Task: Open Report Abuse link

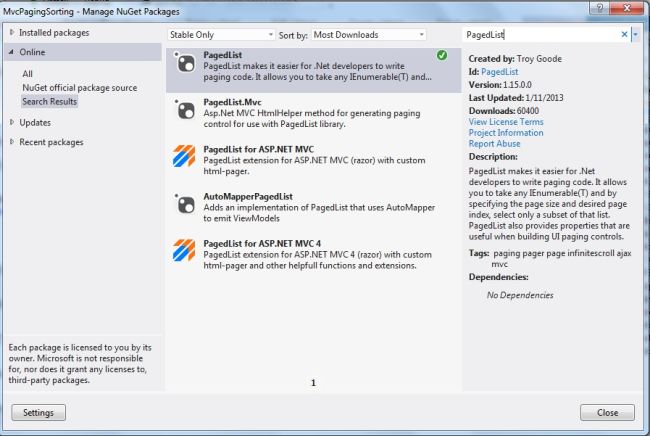Action: click(494, 144)
